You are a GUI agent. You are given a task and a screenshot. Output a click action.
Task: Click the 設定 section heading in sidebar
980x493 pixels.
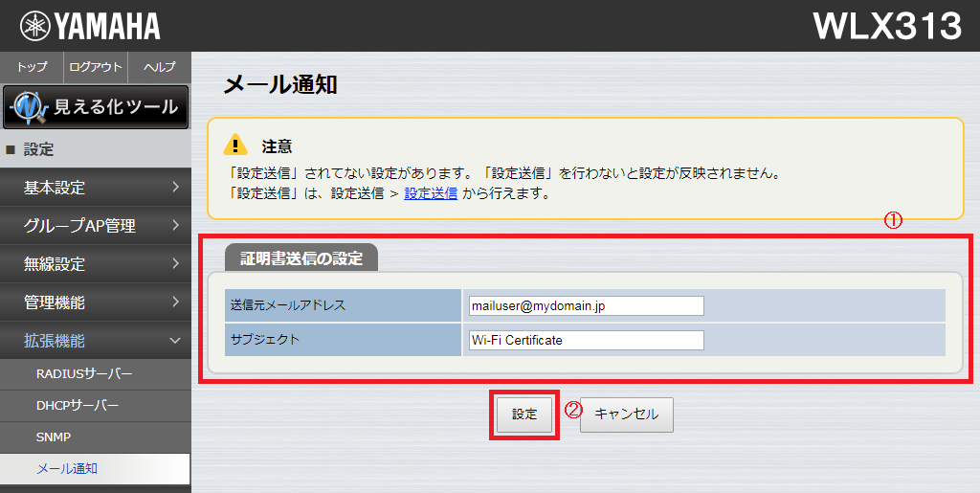96,149
